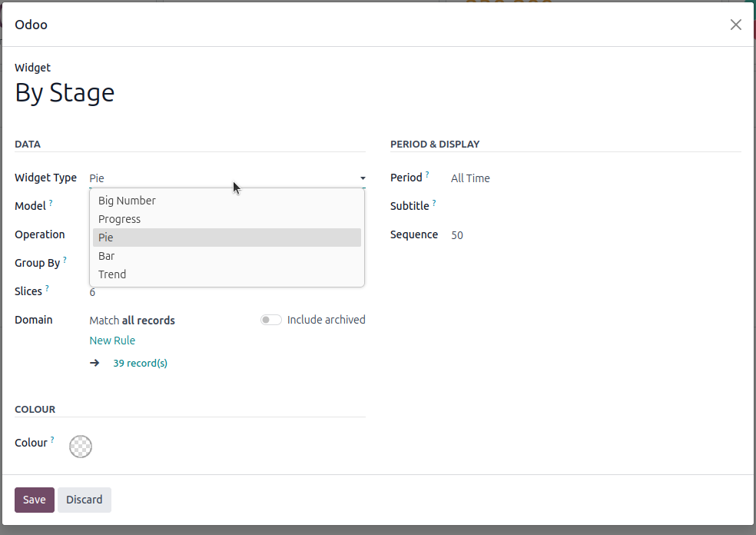This screenshot has width=756, height=535.
Task: Open the 39 record(s) link
Action: 141,364
